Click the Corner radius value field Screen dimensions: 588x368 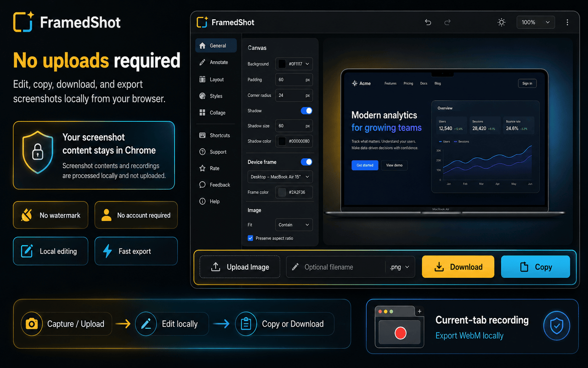click(294, 95)
